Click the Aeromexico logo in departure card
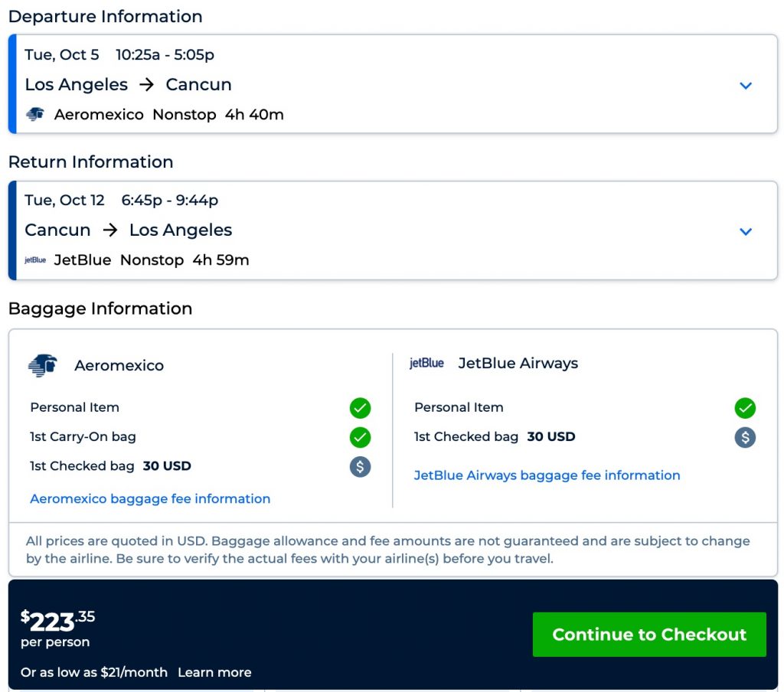The image size is (784, 692). tap(35, 115)
